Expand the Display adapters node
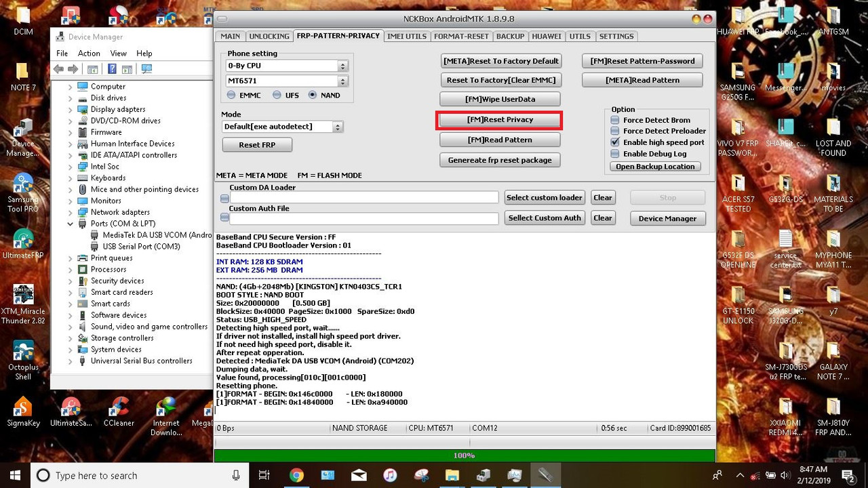Image resolution: width=868 pixels, height=488 pixels. pos(70,110)
